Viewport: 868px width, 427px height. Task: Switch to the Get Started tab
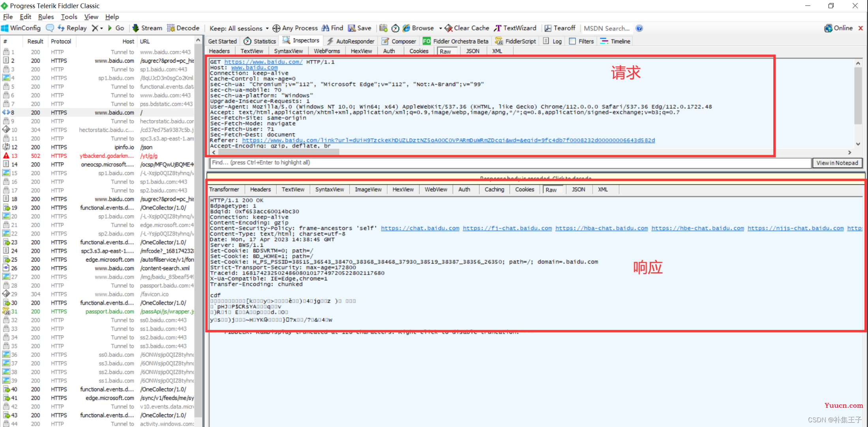tap(222, 41)
